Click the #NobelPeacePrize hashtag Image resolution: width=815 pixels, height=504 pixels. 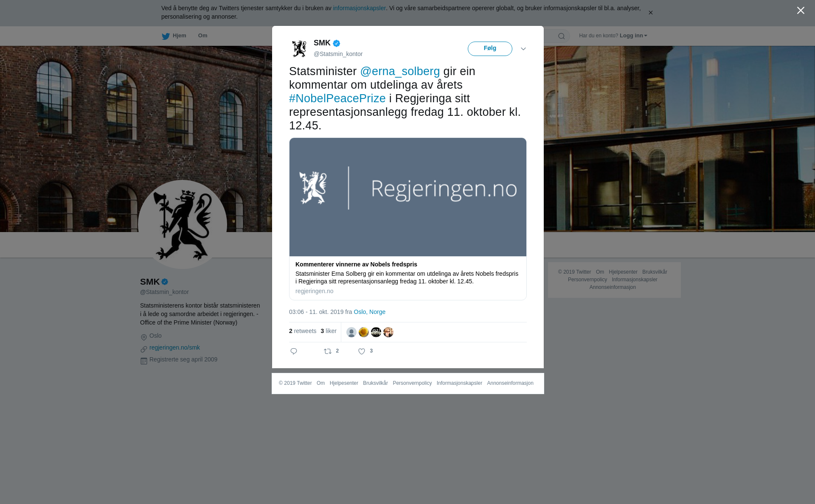tap(337, 98)
